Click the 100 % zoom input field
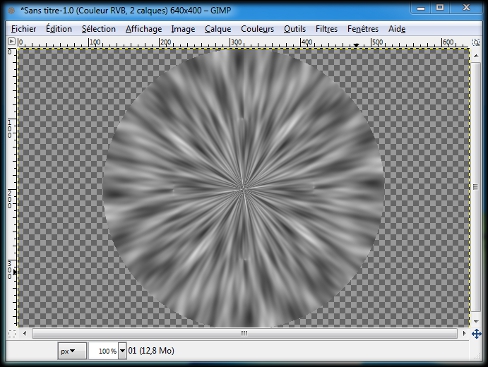The image size is (488, 367). pos(103,351)
